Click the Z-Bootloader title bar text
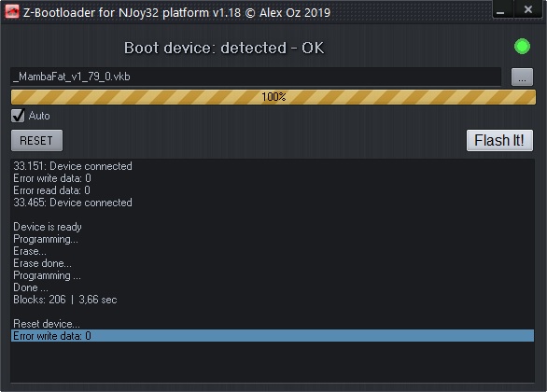 (x=176, y=12)
